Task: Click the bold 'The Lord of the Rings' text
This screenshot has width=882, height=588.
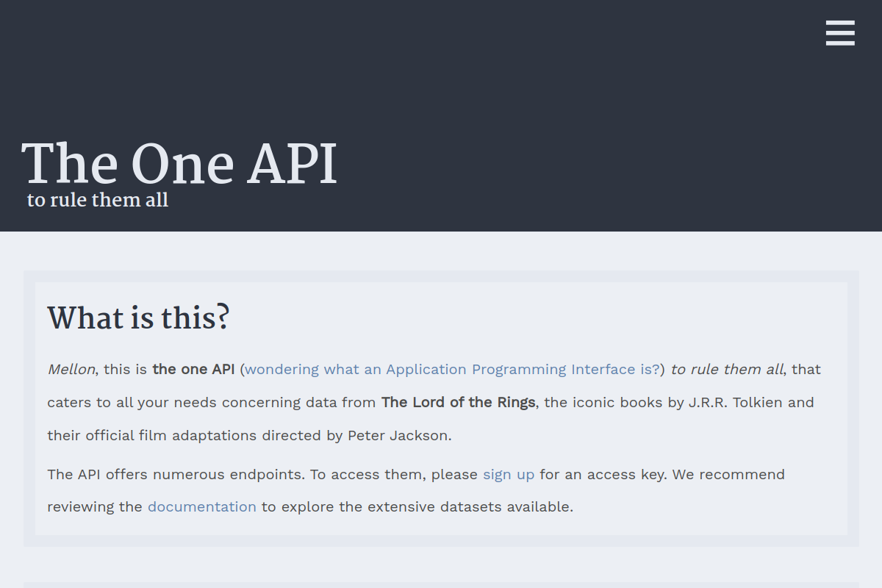Action: 459,402
